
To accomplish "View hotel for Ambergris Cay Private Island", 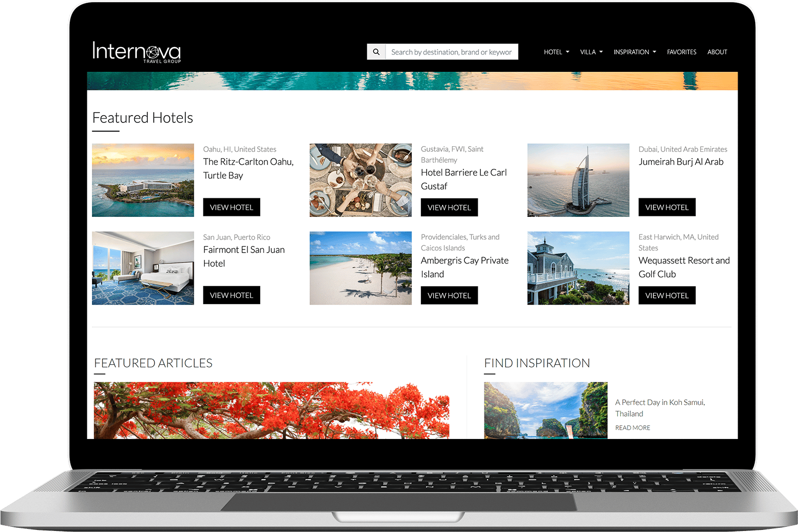I will [449, 295].
